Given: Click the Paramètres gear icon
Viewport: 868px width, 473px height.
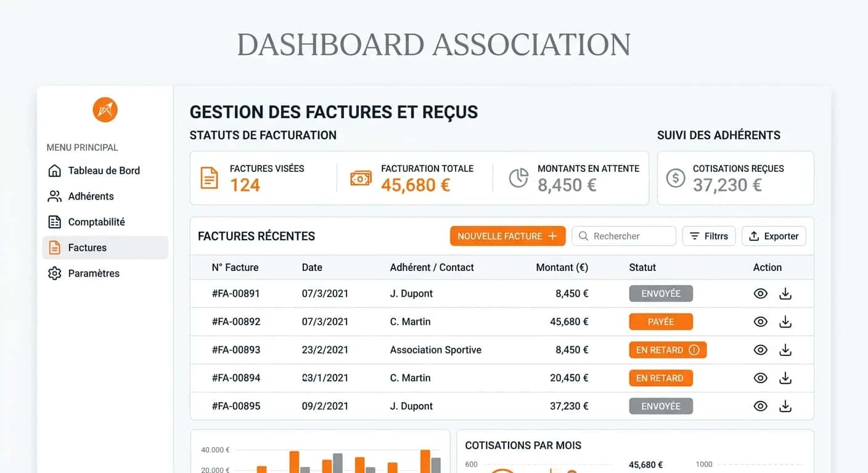Looking at the screenshot, I should click(55, 273).
